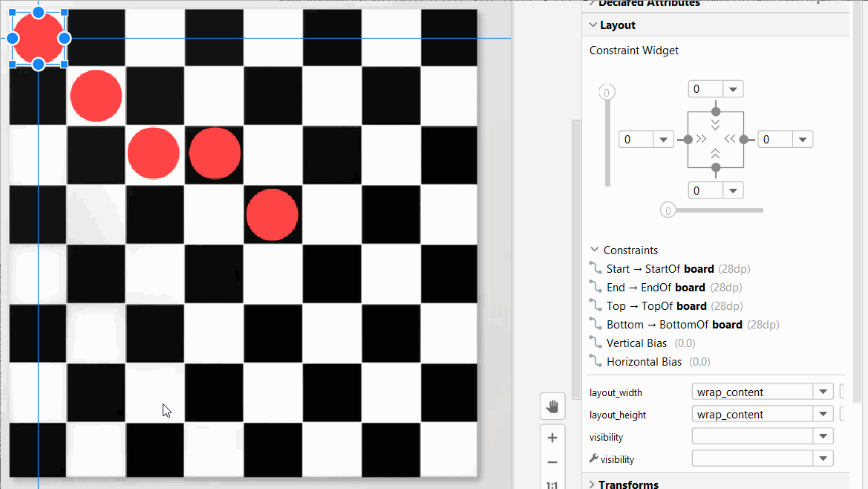Expand the Declared Attributes section
This screenshot has height=489, width=868.
(x=592, y=3)
